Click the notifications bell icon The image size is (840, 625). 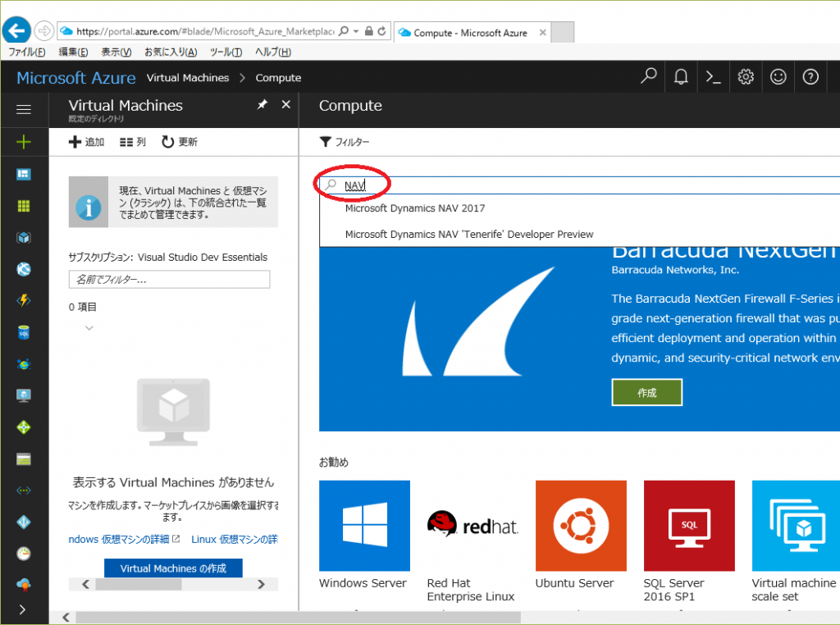point(681,77)
